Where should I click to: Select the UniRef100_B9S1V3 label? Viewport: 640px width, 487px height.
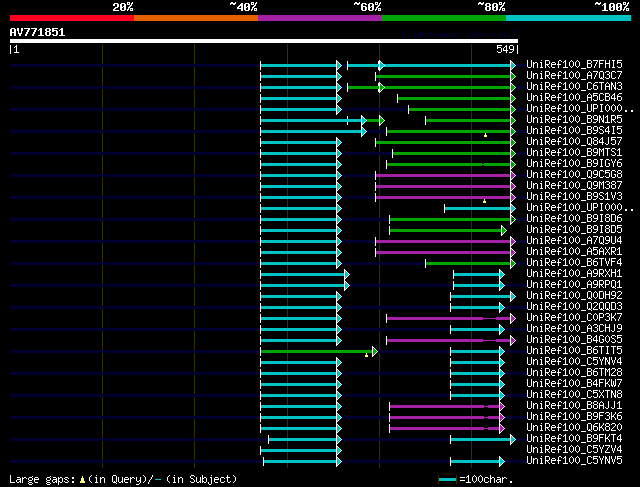pos(574,196)
